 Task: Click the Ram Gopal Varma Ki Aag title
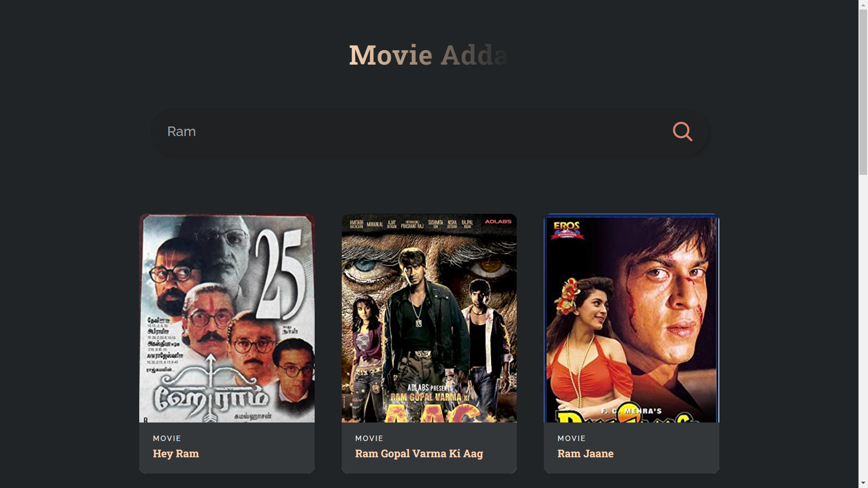point(419,454)
